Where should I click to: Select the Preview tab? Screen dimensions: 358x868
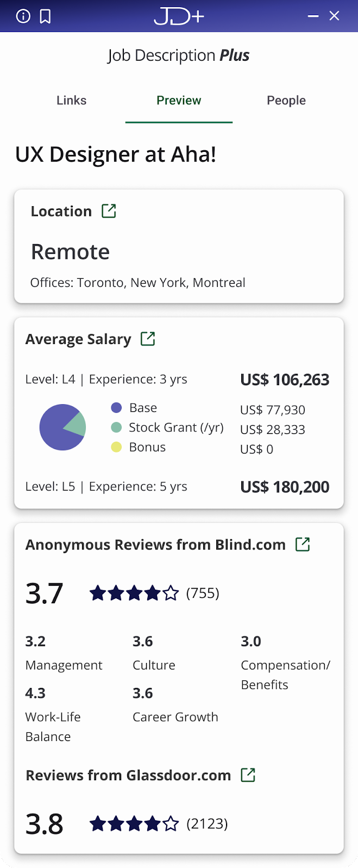tap(179, 100)
